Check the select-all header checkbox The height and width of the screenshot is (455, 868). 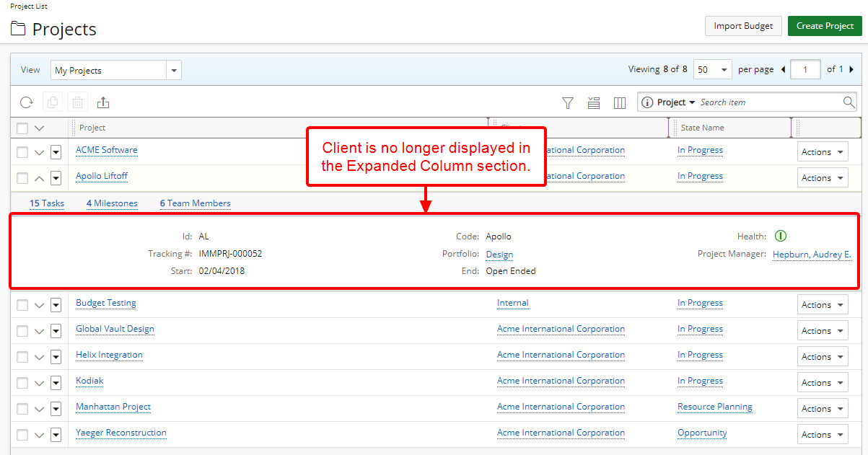pyautogui.click(x=22, y=128)
